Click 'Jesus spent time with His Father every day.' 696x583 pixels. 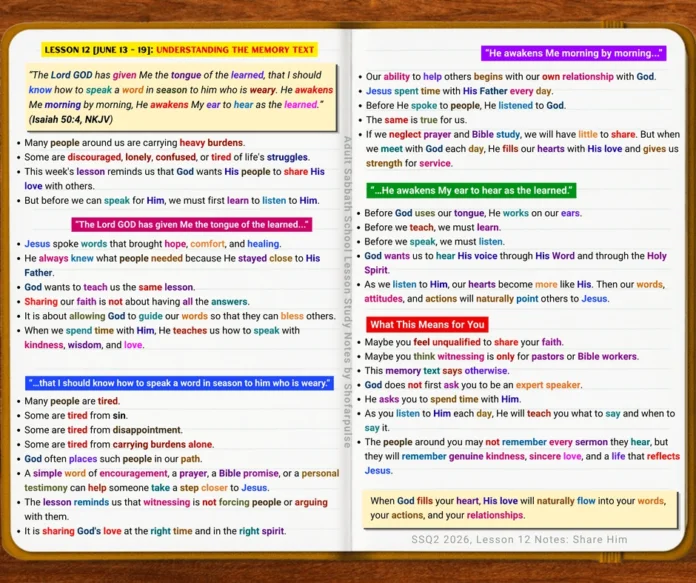459,91
